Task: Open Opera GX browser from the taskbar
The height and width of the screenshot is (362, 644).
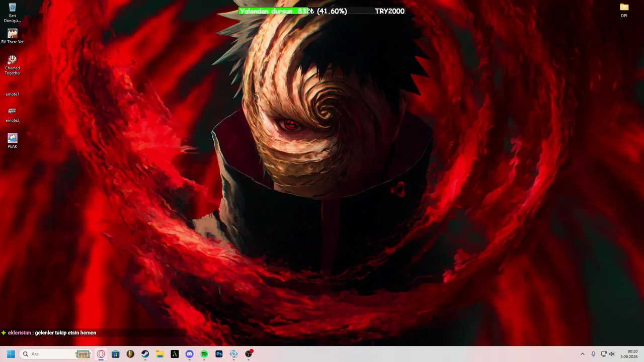Action: tap(101, 354)
